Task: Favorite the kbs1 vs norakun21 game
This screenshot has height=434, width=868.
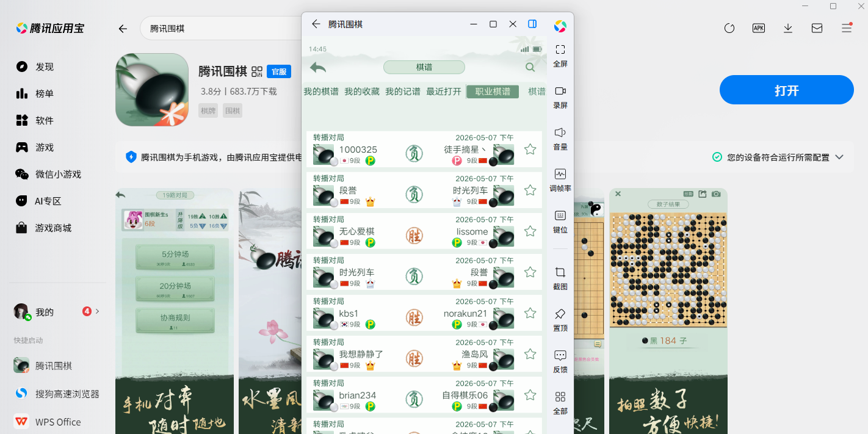Action: (x=530, y=313)
